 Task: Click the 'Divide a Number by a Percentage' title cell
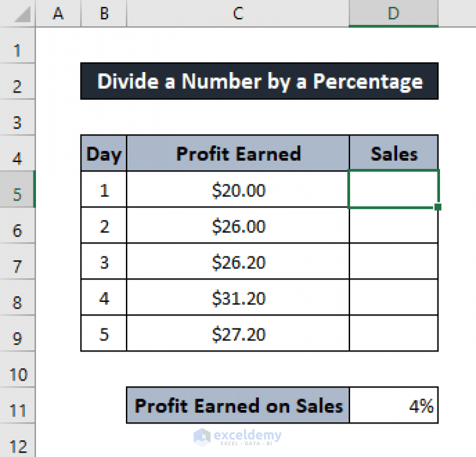259,81
